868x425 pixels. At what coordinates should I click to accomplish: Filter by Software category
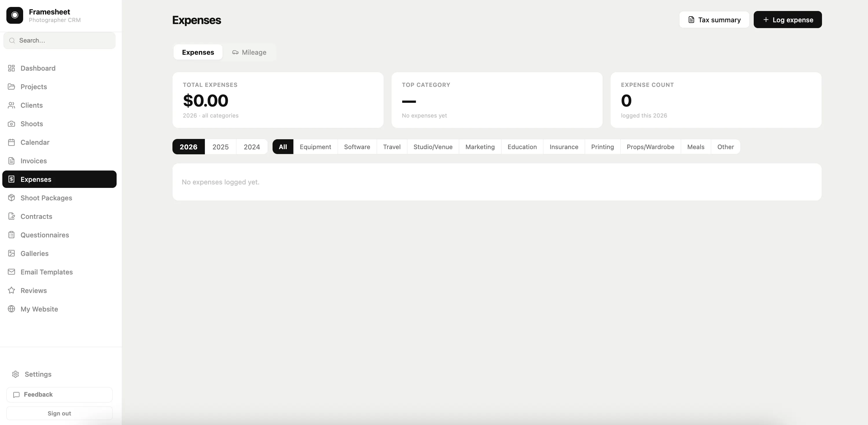[x=357, y=146]
